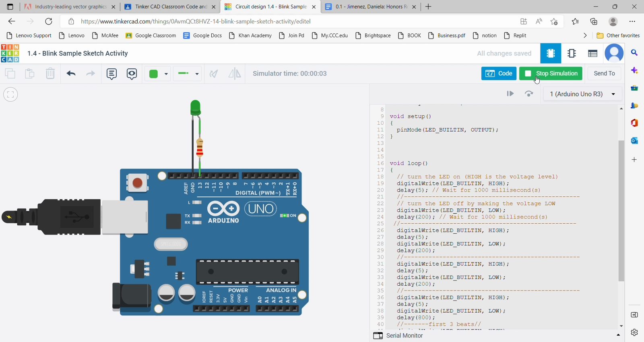Open the Notes tool

[x=111, y=74]
